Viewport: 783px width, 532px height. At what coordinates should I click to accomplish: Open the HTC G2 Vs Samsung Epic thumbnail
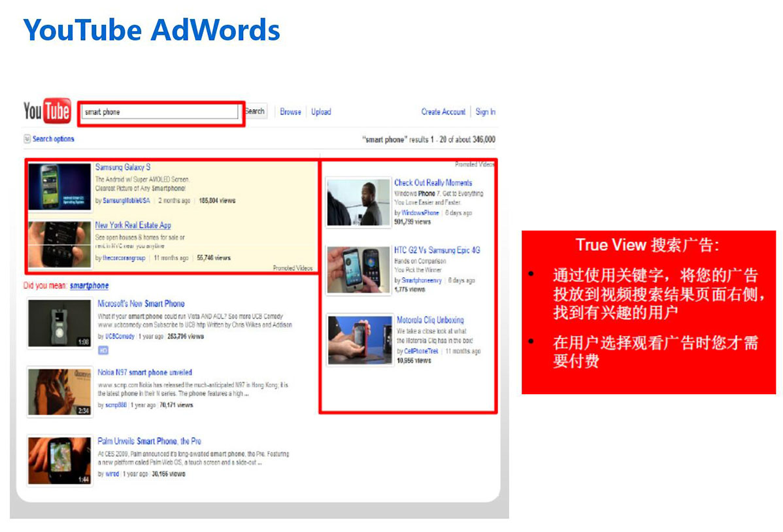tap(359, 270)
